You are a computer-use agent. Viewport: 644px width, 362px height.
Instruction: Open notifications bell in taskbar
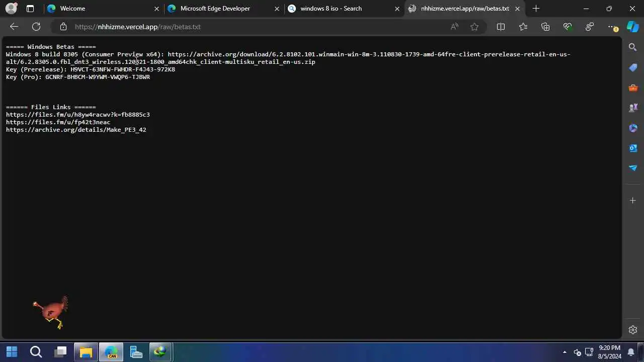click(631, 352)
